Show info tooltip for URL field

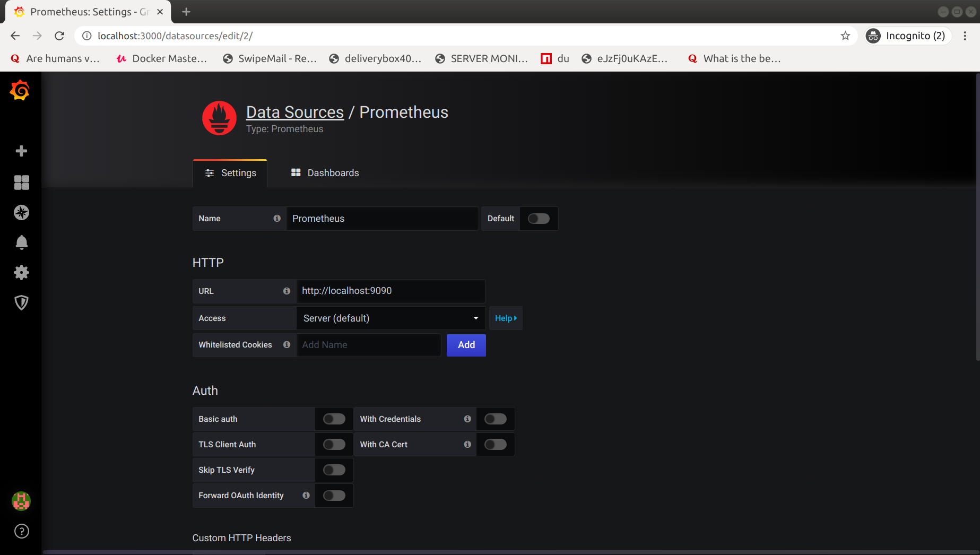[x=287, y=291]
